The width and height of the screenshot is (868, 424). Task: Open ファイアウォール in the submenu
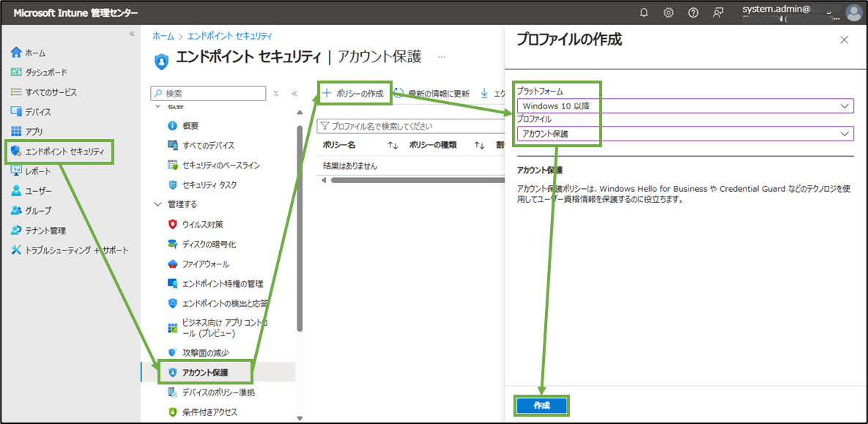198,264
